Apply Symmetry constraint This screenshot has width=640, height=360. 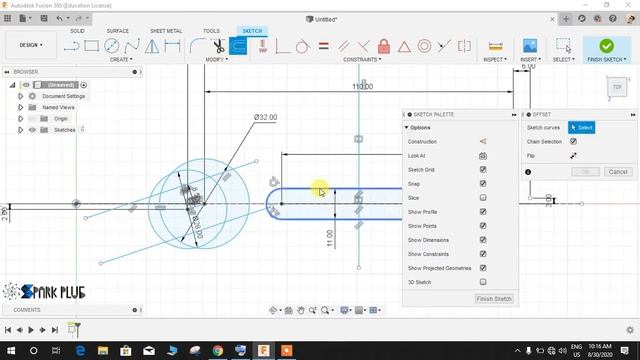point(464,46)
